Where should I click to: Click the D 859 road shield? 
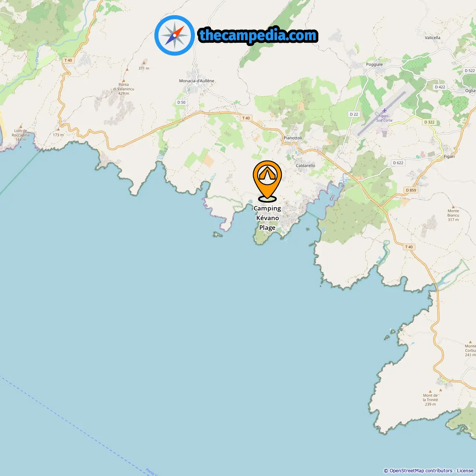[x=411, y=190]
